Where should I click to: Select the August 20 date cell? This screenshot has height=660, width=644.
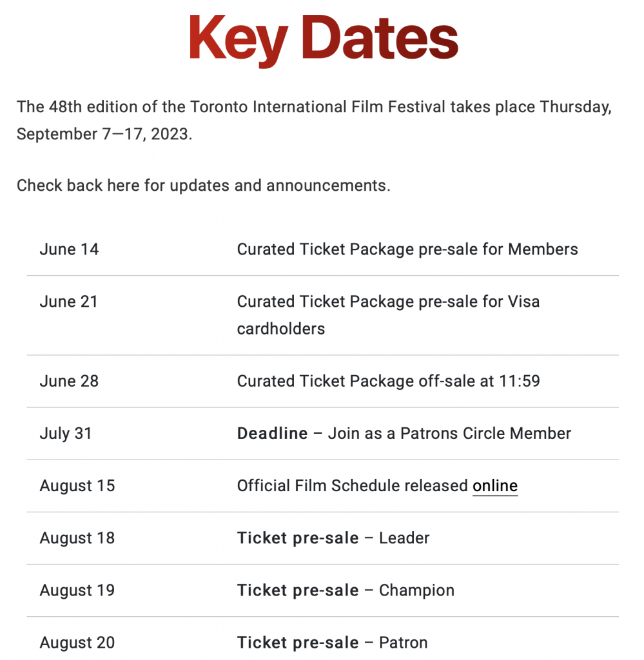77,643
